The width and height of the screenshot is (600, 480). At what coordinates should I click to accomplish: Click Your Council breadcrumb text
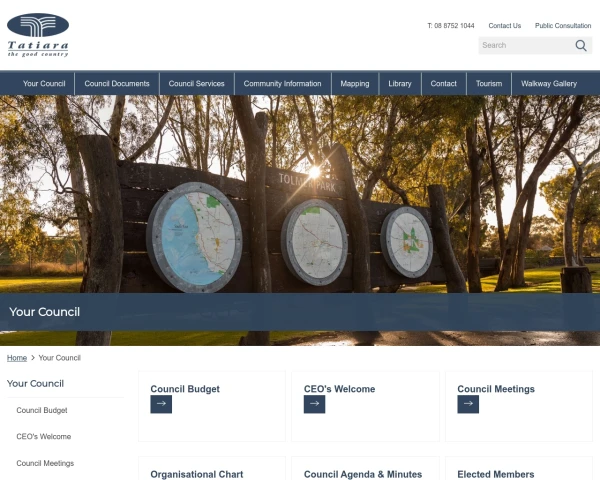(59, 358)
